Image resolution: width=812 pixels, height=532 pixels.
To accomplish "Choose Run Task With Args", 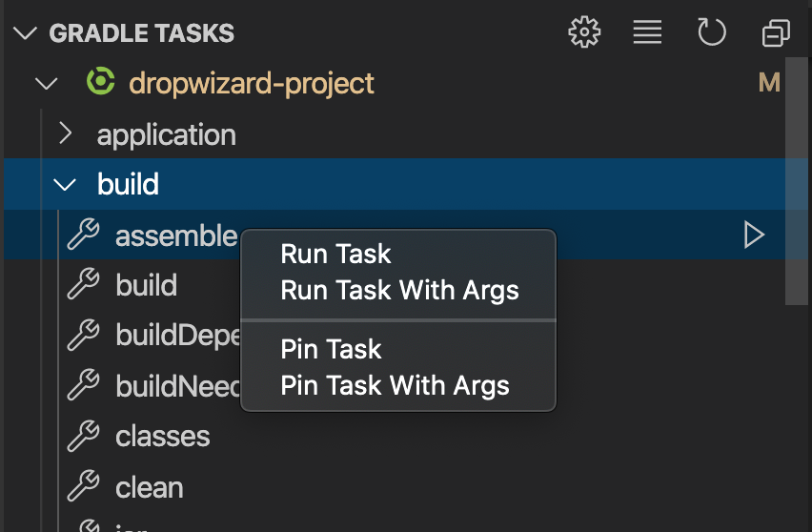I will coord(398,290).
